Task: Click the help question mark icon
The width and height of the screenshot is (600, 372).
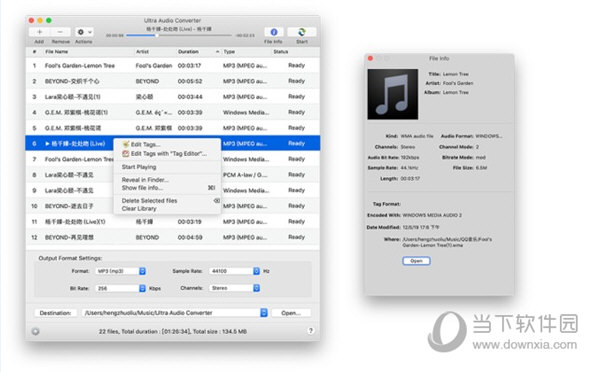Action: pos(311,331)
